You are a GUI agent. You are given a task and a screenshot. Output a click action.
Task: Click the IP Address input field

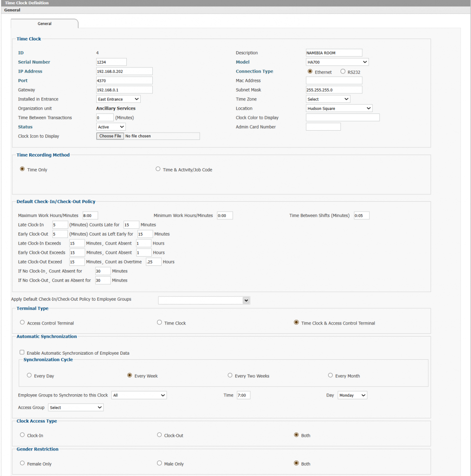(x=124, y=71)
